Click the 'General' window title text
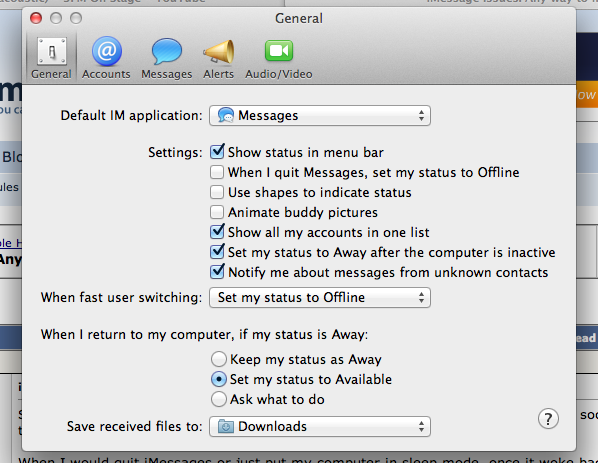This screenshot has width=598, height=463. [x=299, y=18]
